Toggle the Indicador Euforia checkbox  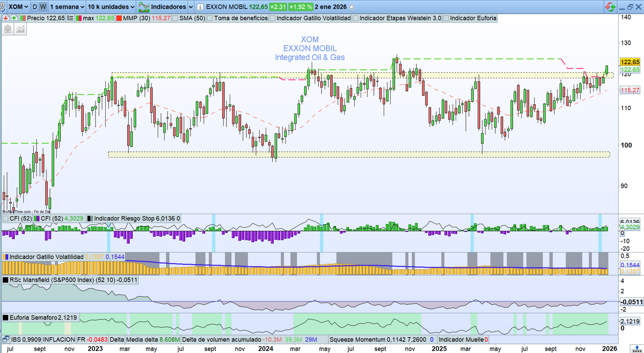(446, 18)
